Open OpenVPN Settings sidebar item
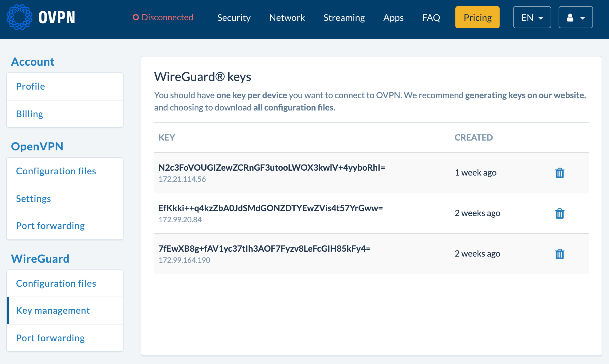This screenshot has height=364, width=609. [33, 199]
